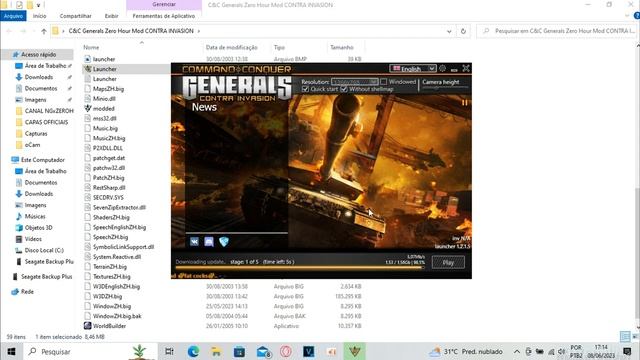Open volume control in system tray
Screen dimensions: 640x360
pyautogui.click(x=562, y=351)
